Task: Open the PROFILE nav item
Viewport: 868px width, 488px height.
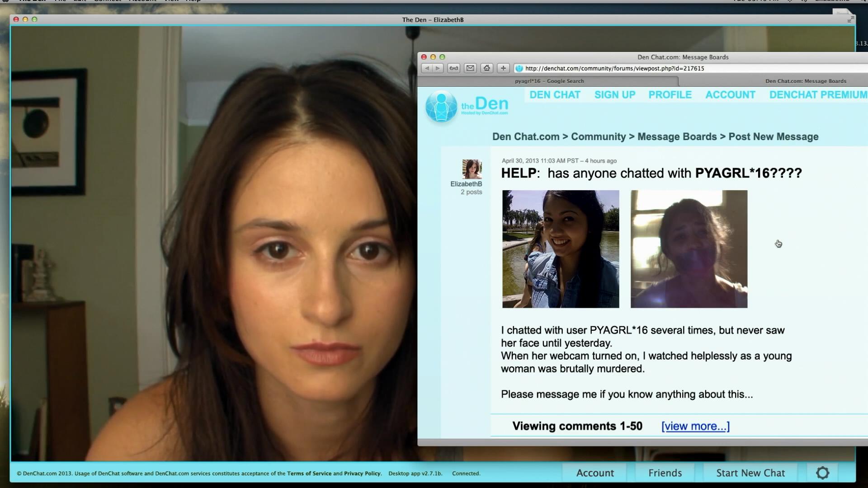Action: (670, 95)
